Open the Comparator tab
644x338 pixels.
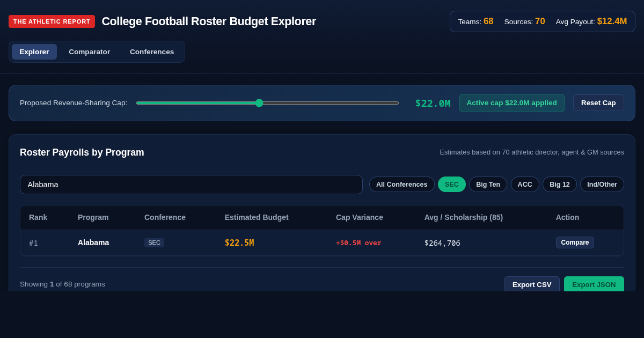tap(89, 52)
